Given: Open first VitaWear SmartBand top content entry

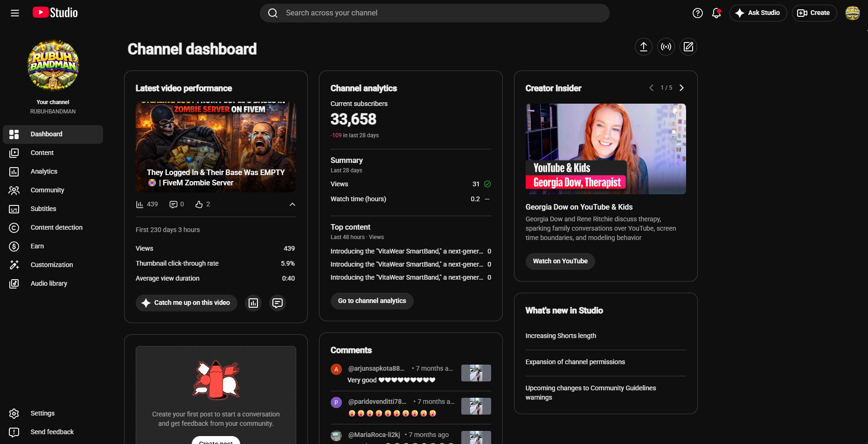Looking at the screenshot, I should 410,251.
